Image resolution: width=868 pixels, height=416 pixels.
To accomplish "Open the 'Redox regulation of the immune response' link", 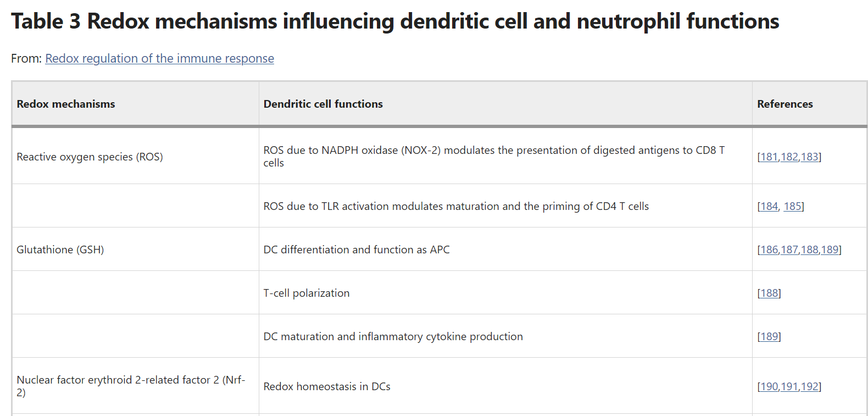I will [159, 59].
